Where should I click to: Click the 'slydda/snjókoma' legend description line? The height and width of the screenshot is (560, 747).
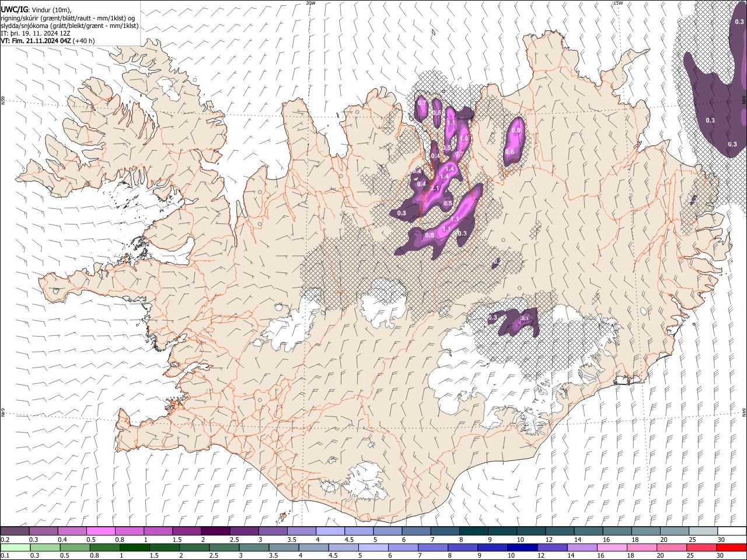[x=69, y=26]
